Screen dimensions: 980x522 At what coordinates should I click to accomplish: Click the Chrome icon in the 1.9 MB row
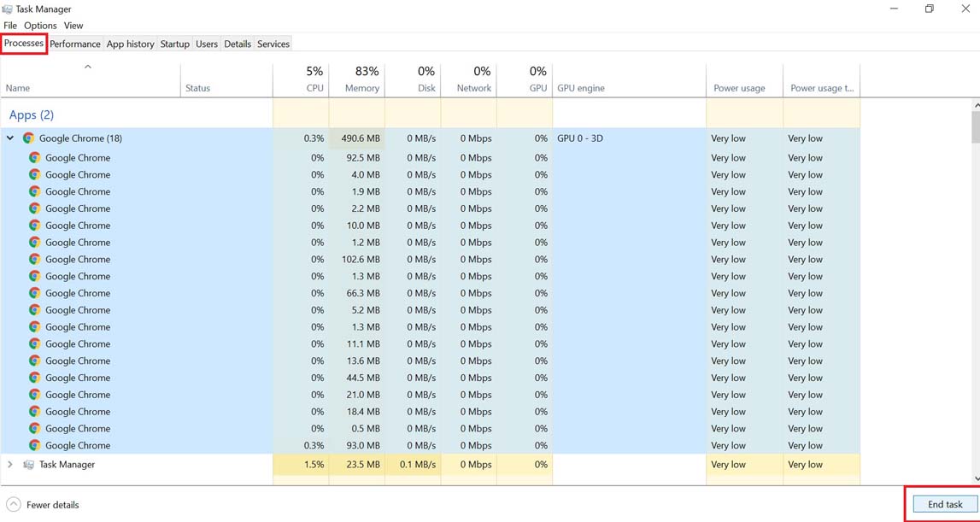tap(34, 191)
